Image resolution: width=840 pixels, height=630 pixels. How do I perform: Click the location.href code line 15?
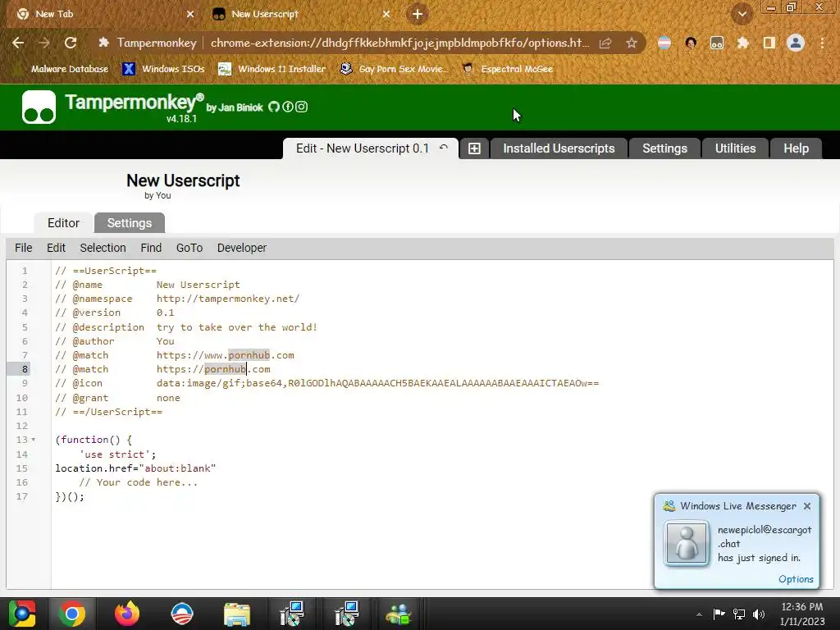pos(135,468)
